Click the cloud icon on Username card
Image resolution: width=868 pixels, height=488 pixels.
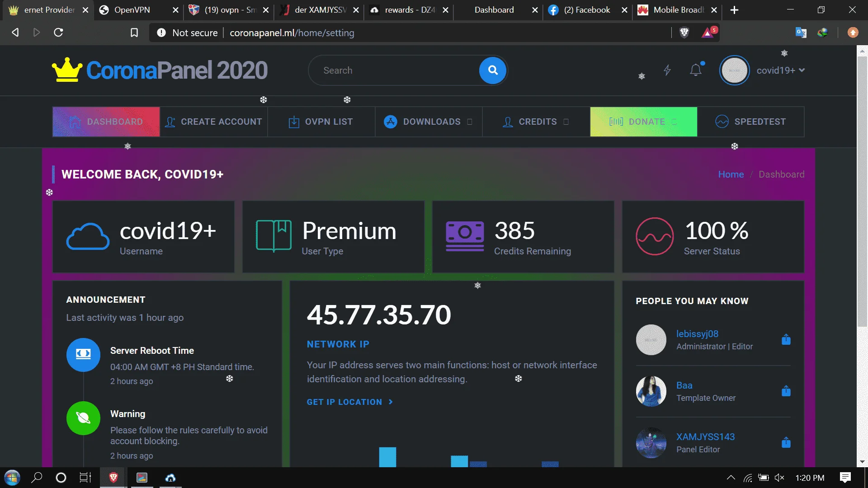[88, 236]
